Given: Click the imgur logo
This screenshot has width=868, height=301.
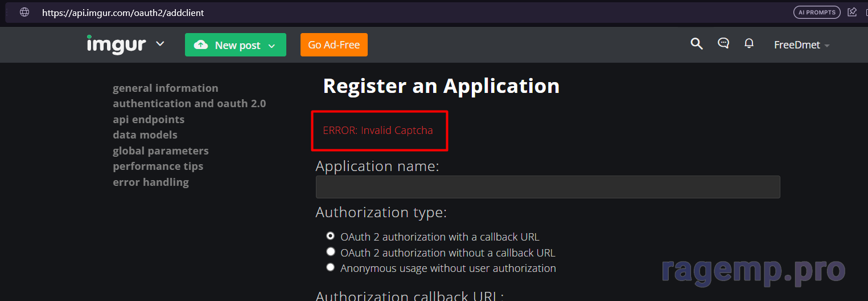Looking at the screenshot, I should point(116,44).
